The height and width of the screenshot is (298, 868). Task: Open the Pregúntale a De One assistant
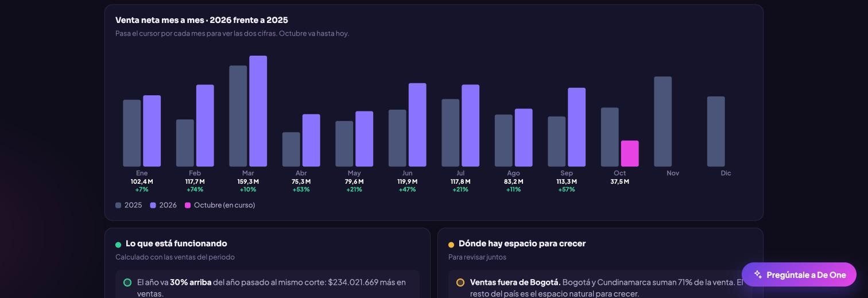799,274
